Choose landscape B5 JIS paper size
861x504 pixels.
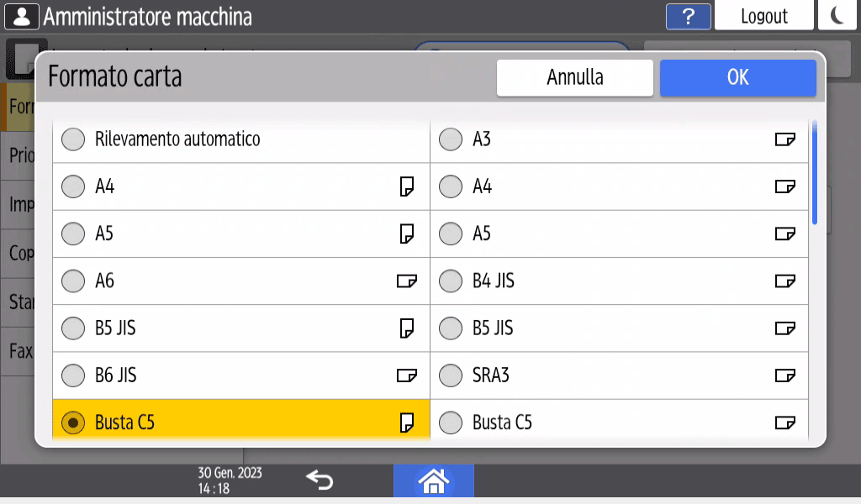click(x=452, y=328)
